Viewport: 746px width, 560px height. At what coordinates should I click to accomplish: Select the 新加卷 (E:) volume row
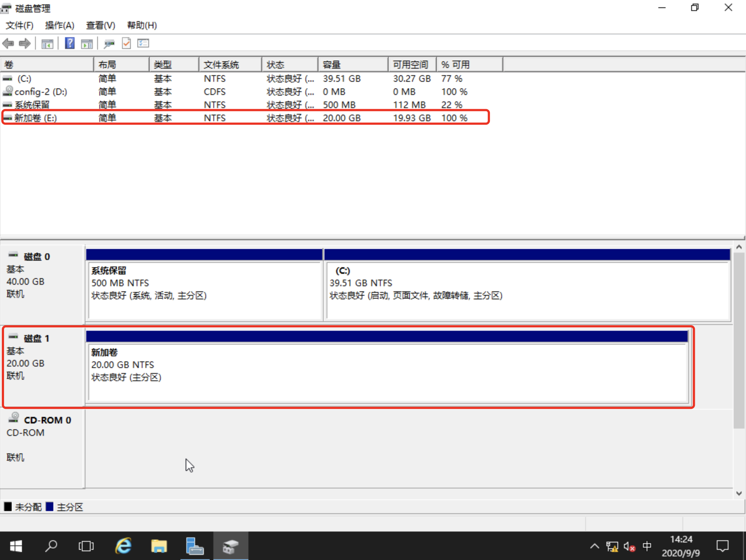coord(36,118)
